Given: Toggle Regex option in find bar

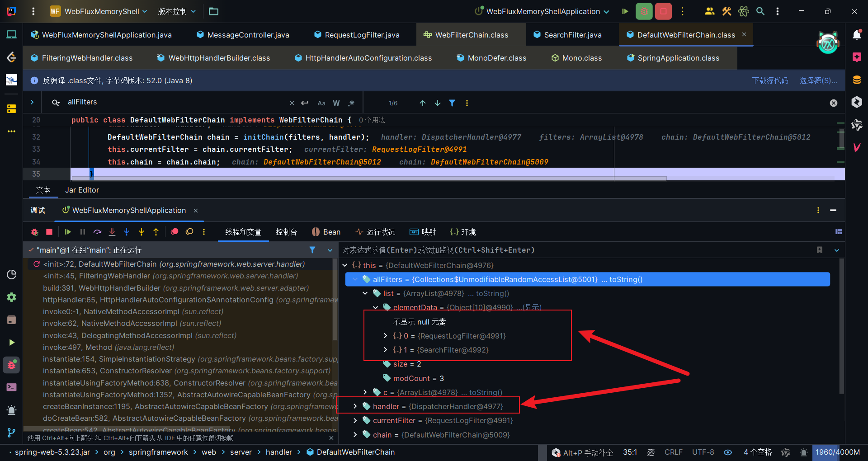Looking at the screenshot, I should 351,103.
